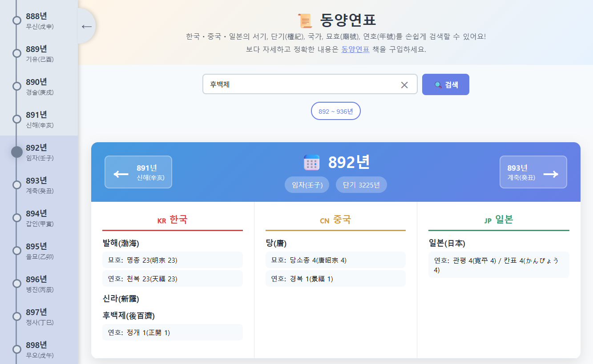Click the 후백제 연호 정개 1 entry
The image size is (593, 364).
point(173,332)
